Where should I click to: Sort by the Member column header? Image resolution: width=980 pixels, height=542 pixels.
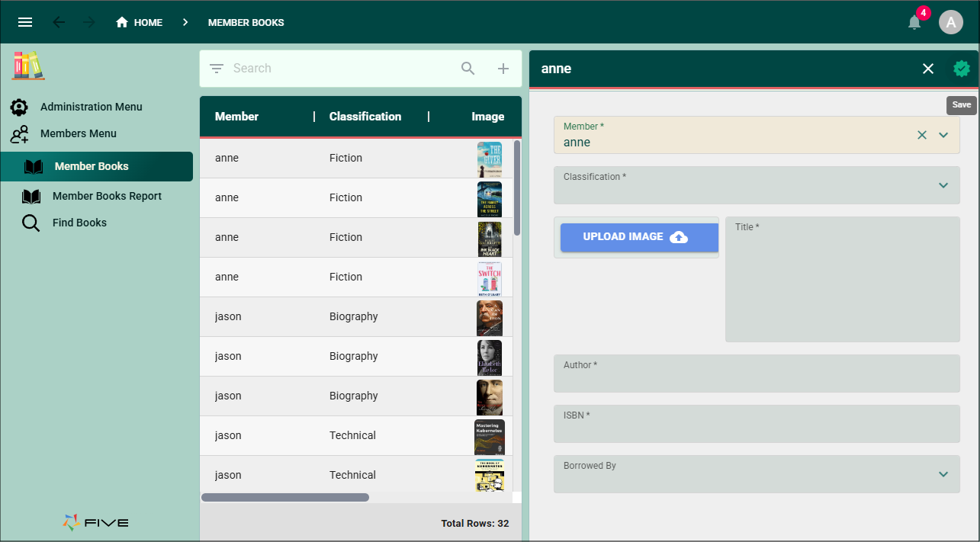tap(236, 117)
